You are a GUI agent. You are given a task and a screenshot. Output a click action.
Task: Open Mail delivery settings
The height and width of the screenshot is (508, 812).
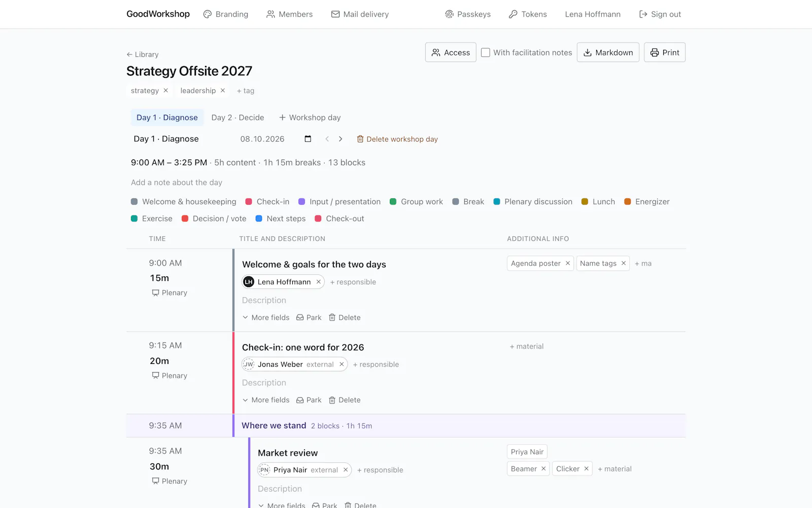coord(360,14)
